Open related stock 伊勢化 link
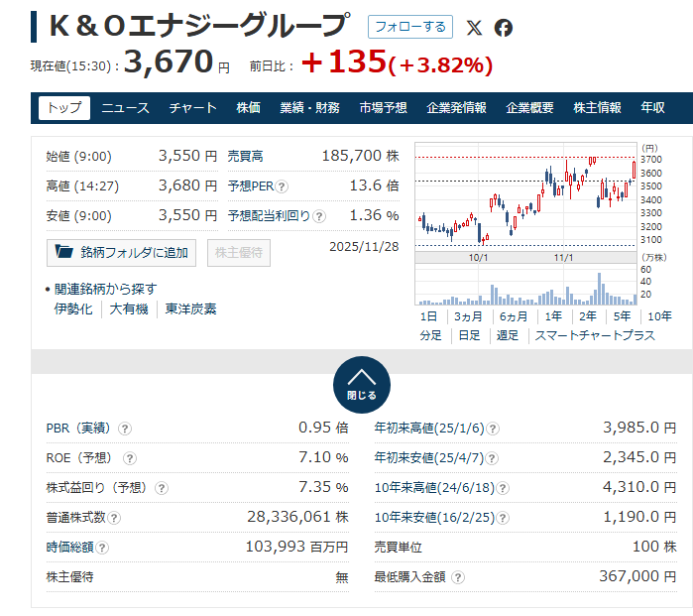Viewport: 693px width, 616px height. click(x=72, y=308)
